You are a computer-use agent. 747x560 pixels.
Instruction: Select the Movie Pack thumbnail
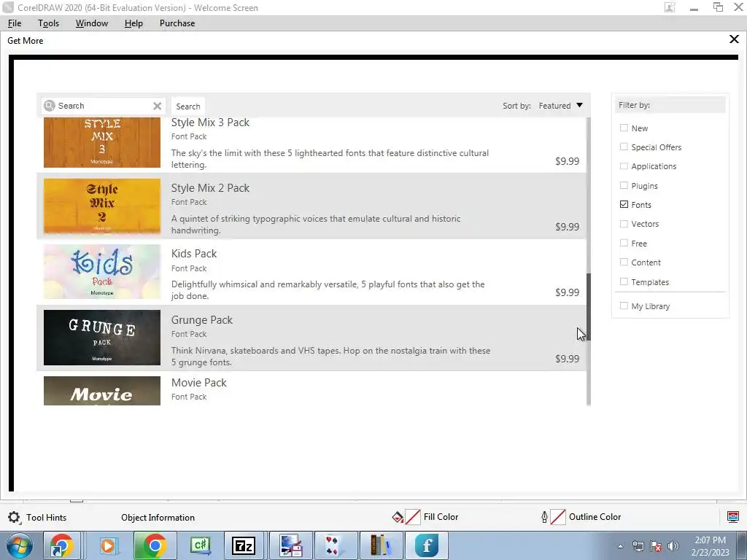click(x=102, y=391)
